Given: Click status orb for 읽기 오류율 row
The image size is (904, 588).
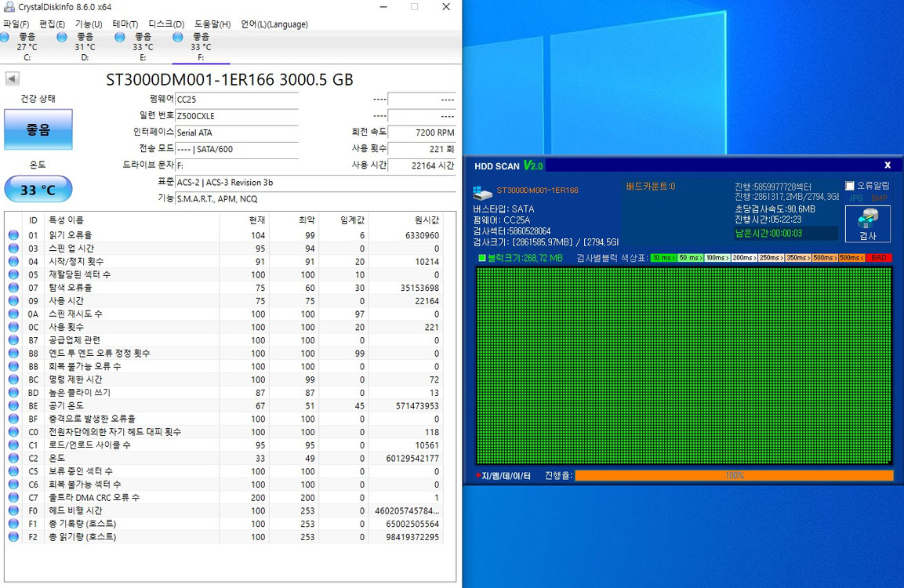Looking at the screenshot, I should point(13,235).
